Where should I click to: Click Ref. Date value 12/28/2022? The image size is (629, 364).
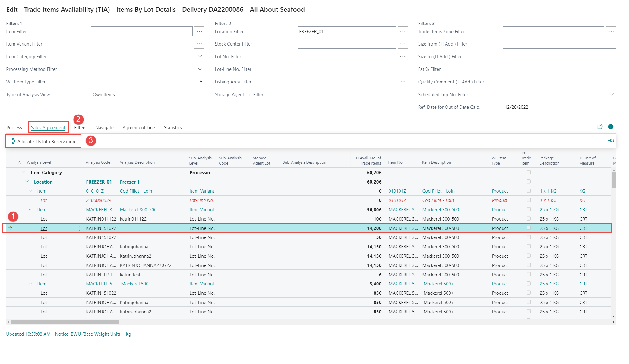(x=516, y=107)
